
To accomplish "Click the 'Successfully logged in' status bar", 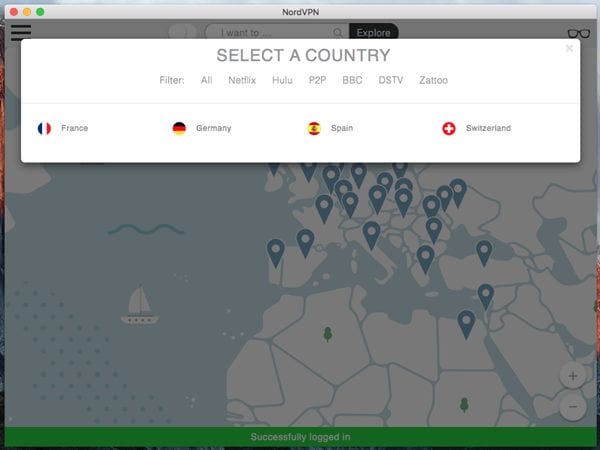I will pos(300,437).
